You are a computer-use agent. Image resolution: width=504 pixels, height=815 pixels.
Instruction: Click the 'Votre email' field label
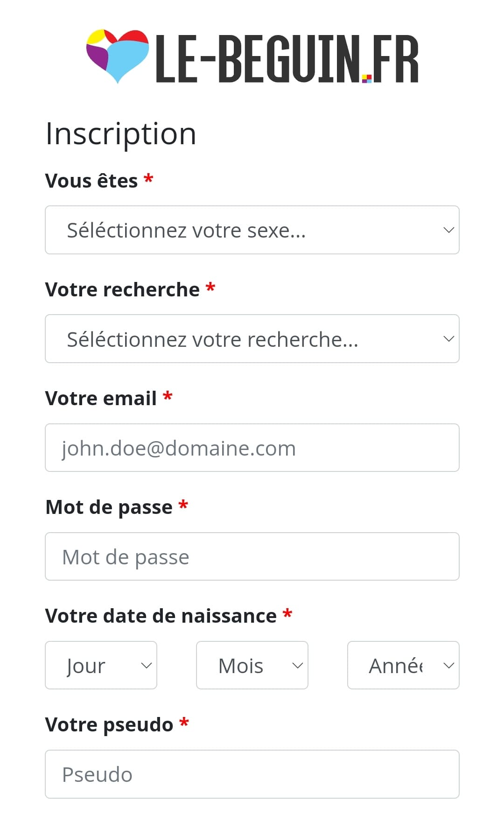tap(101, 399)
